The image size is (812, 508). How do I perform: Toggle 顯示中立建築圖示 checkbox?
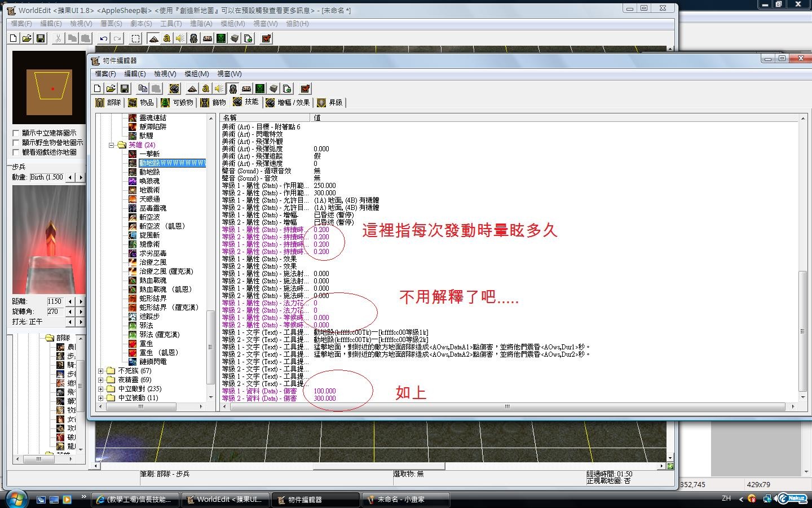16,133
